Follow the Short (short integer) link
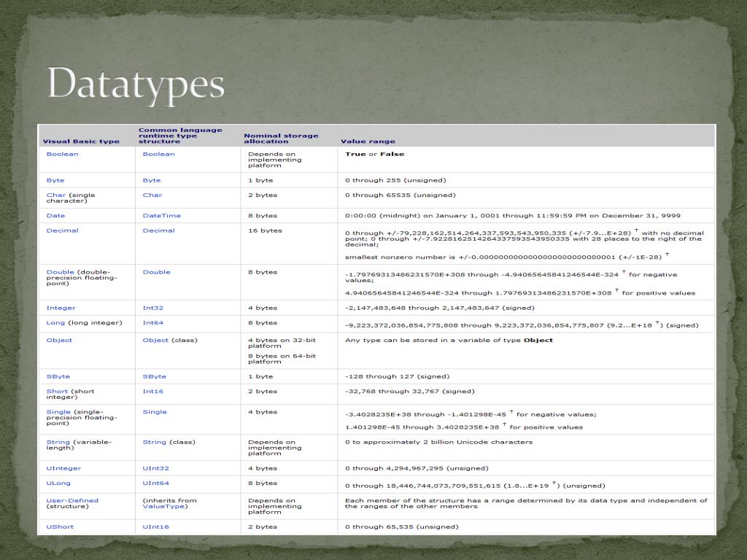Image resolution: width=747 pixels, height=560 pixels. pos(57,392)
